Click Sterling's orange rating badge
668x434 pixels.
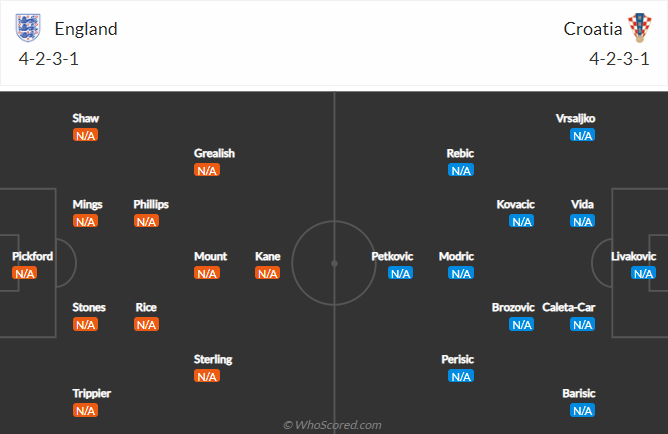coord(207,376)
